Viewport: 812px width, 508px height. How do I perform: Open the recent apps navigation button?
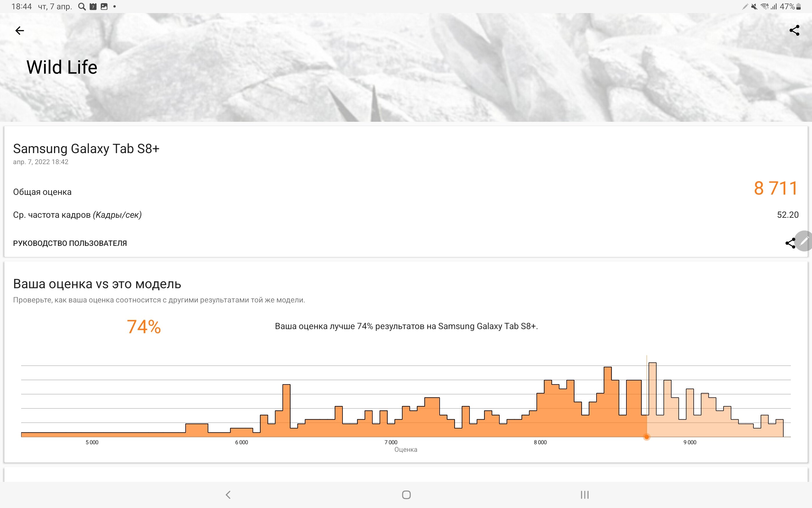[x=585, y=495]
